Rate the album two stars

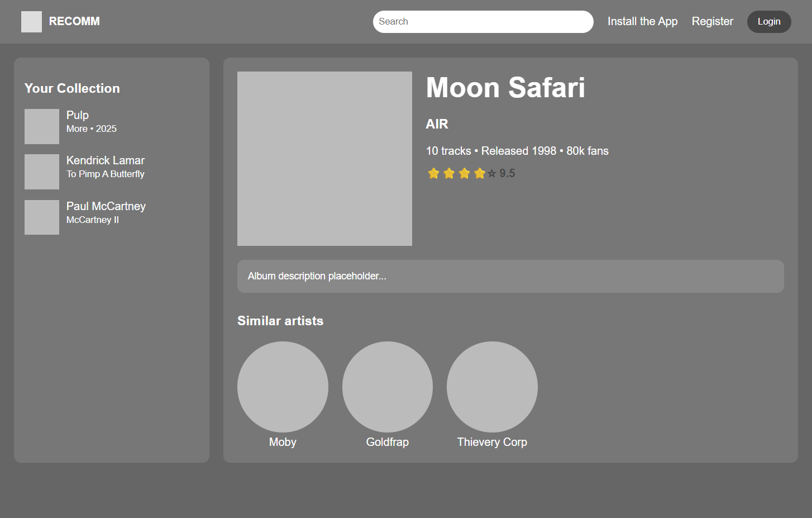[449, 173]
